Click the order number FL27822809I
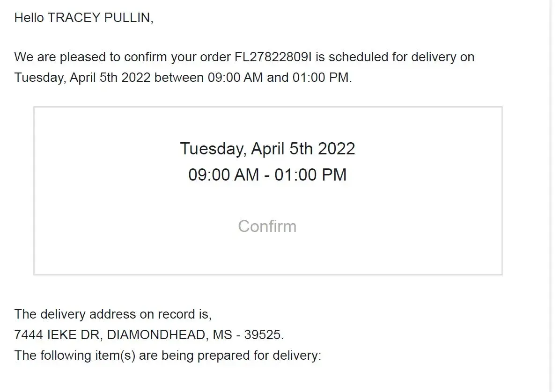 (x=273, y=57)
